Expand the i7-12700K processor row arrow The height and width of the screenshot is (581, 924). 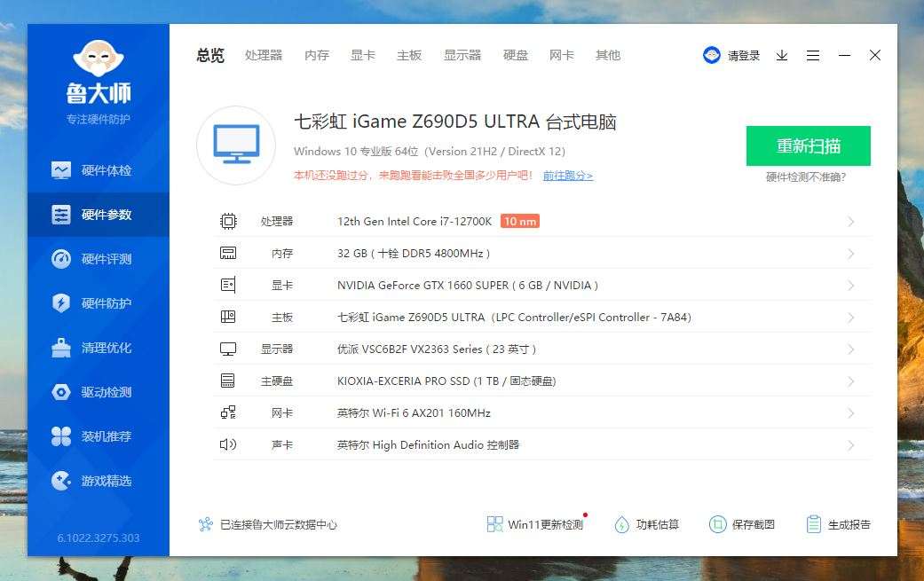[851, 222]
